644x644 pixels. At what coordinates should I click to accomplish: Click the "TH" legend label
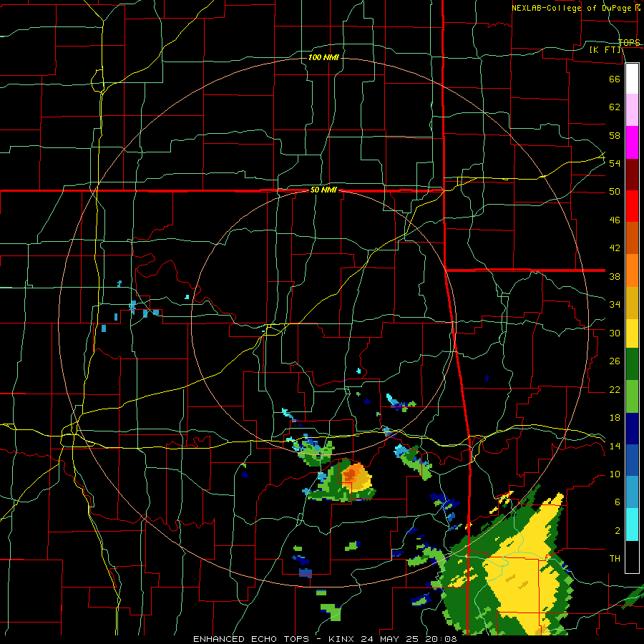pos(615,559)
